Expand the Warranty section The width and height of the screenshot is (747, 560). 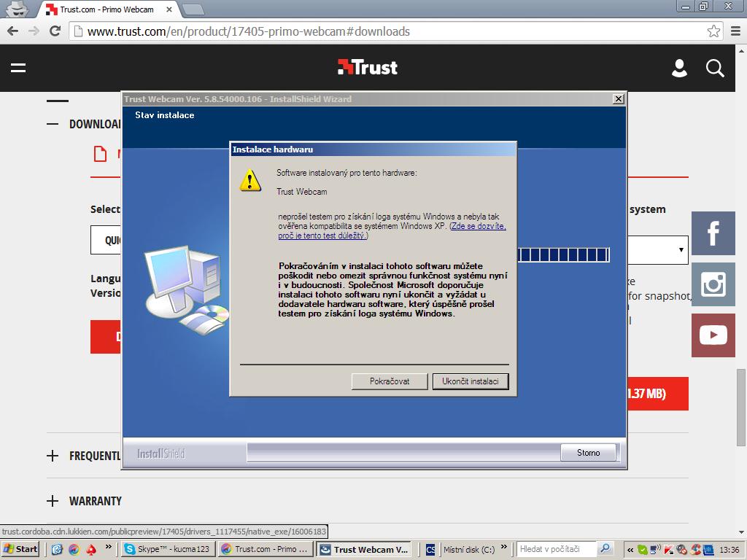click(x=53, y=501)
